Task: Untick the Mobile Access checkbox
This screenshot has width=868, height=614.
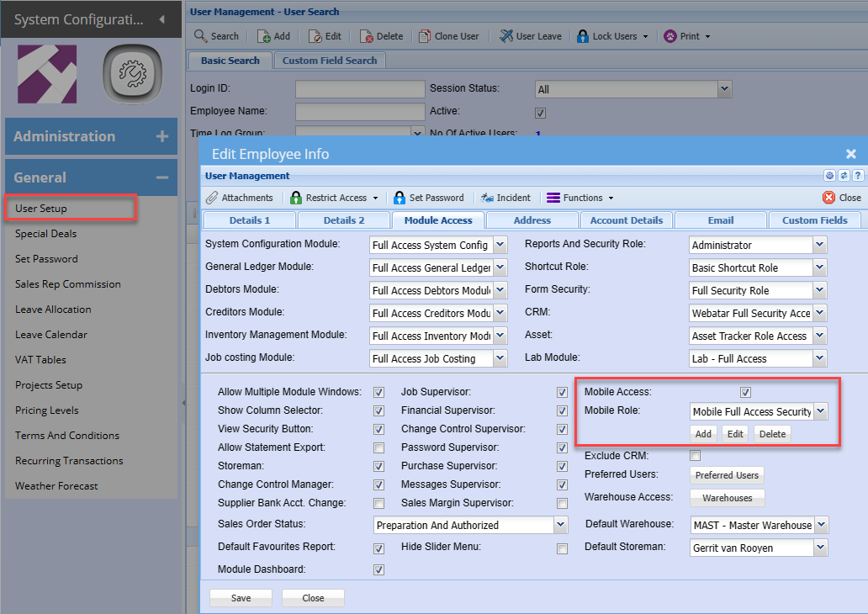Action: click(745, 392)
